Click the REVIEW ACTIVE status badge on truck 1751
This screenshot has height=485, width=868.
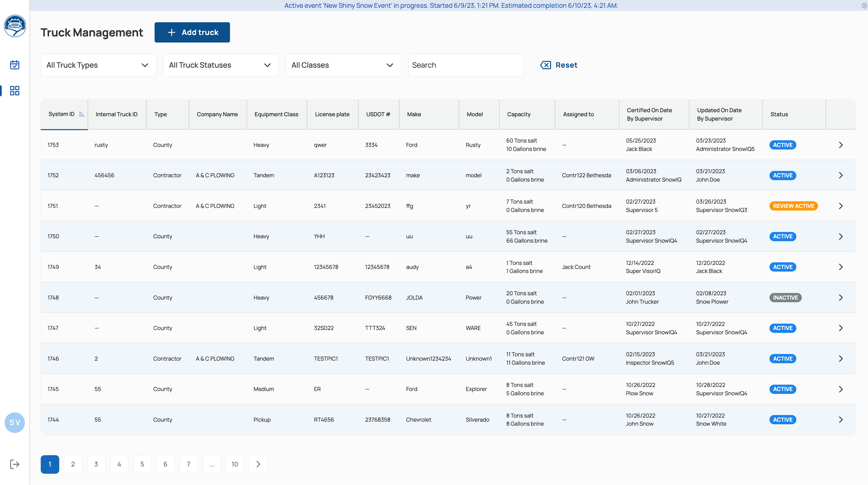click(793, 206)
